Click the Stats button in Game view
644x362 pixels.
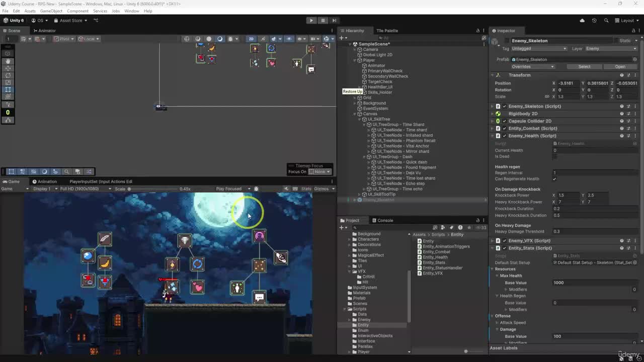click(306, 189)
